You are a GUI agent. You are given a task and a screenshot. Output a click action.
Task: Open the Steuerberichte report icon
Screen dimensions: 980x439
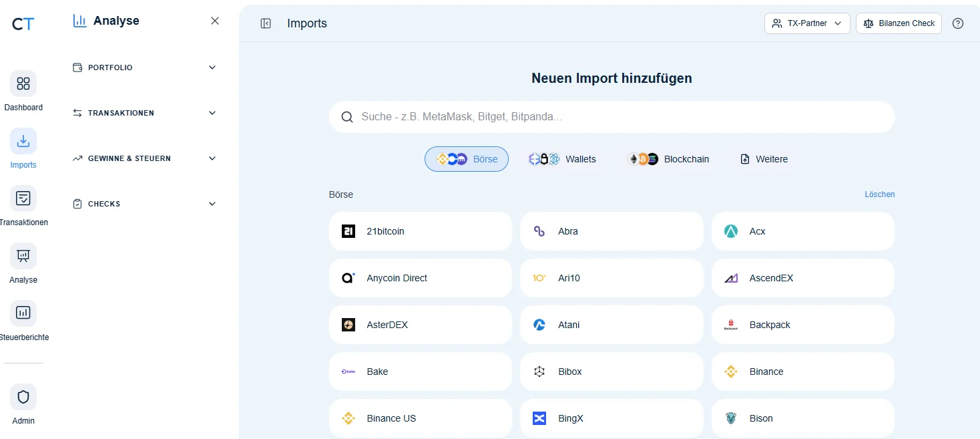pyautogui.click(x=23, y=313)
